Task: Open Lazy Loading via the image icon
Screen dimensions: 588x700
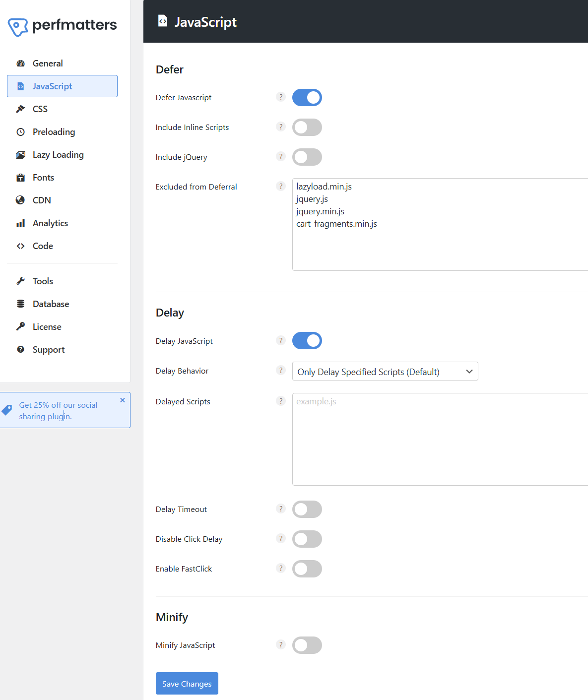Action: pyautogui.click(x=20, y=154)
